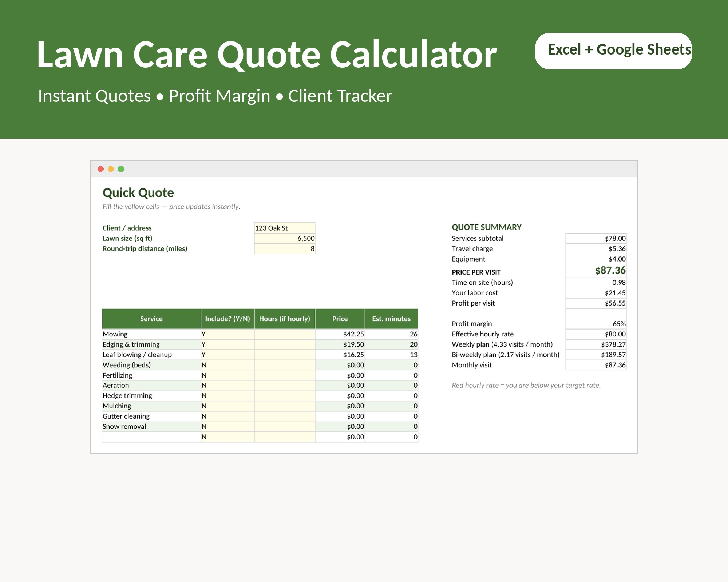Select the Hours cell for Snow removal

(x=285, y=426)
